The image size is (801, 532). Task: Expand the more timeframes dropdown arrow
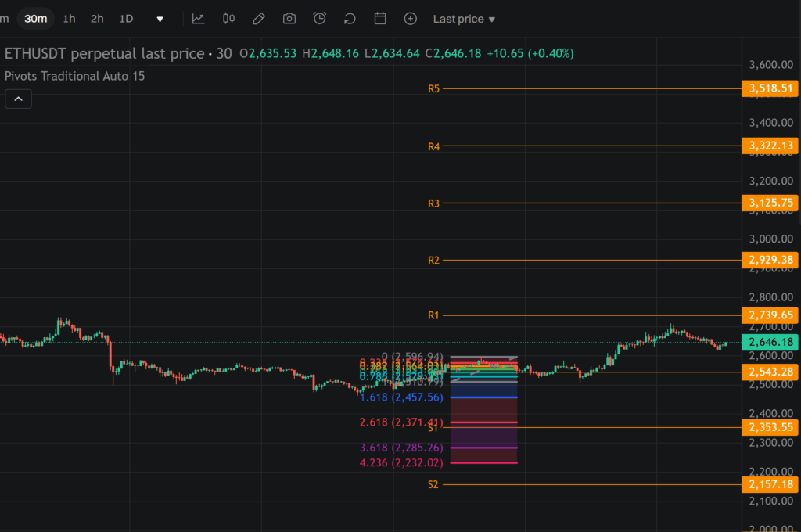160,19
